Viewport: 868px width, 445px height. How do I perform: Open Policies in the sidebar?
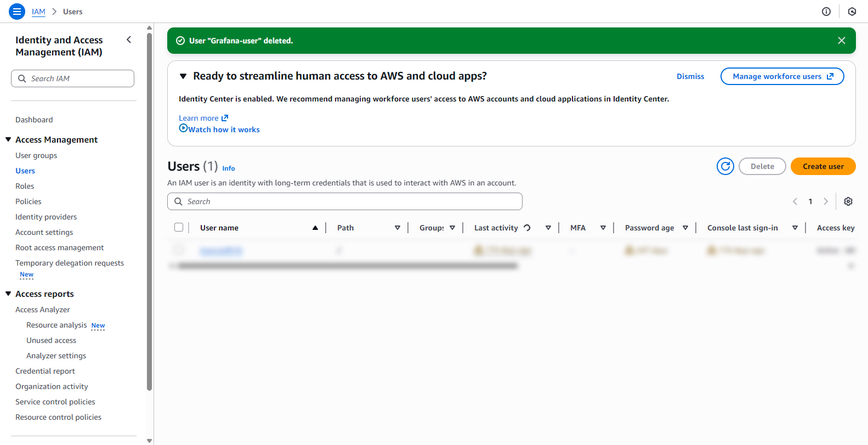pos(29,201)
